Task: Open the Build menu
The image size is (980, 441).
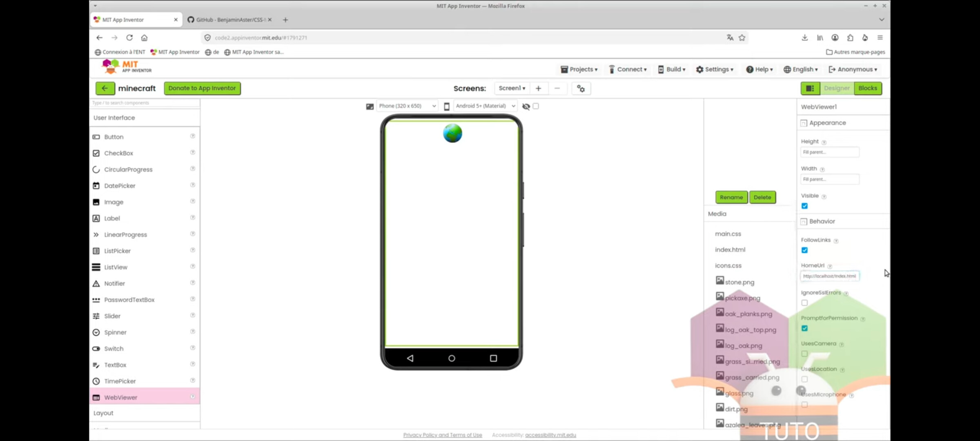Action: [x=672, y=69]
